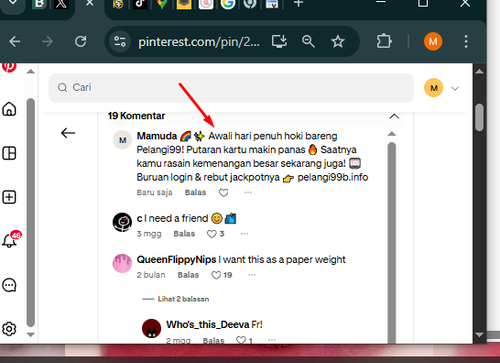Open a new browser tab
The image size is (500, 363).
pos(298,3)
